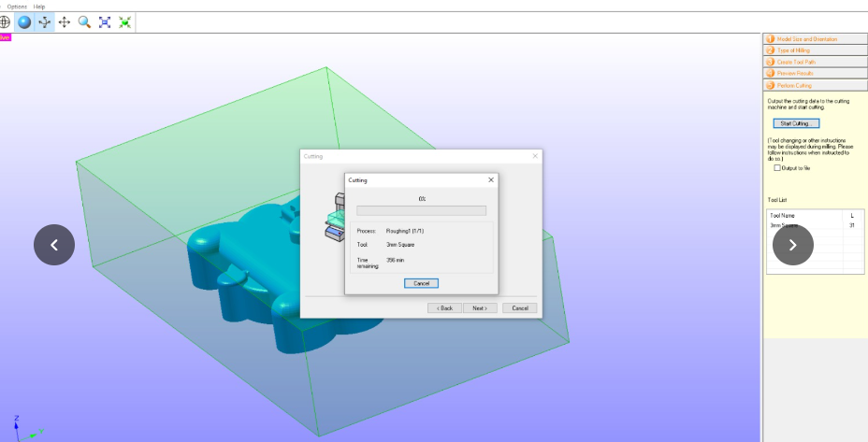Activate the rotate view tool
Screen dimensions: 868x442
pos(45,22)
